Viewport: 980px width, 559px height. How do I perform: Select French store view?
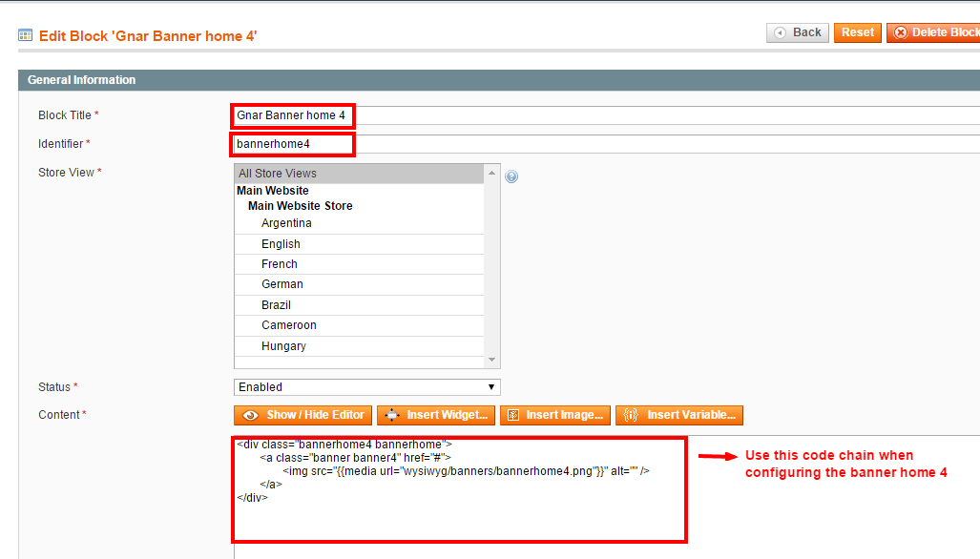pyautogui.click(x=360, y=264)
